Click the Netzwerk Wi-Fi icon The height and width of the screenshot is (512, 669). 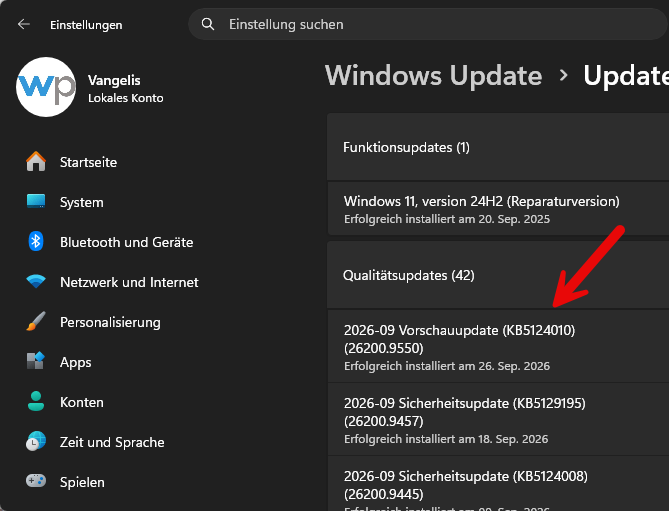coord(36,281)
